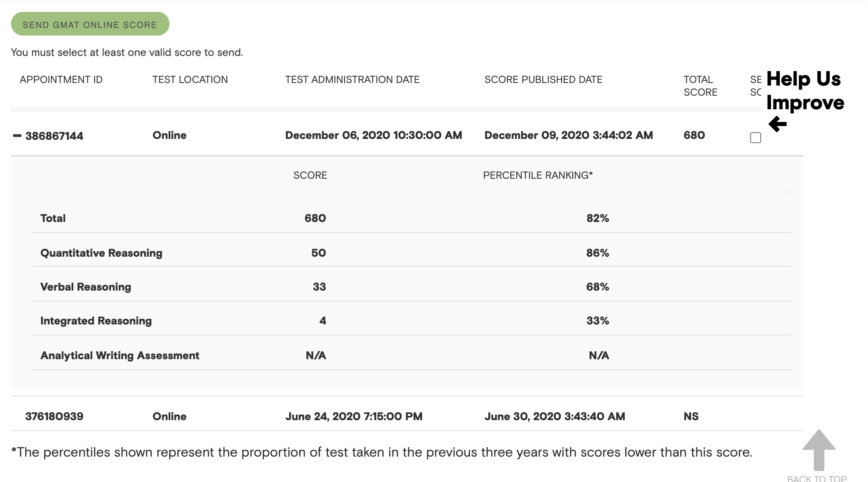This screenshot has width=868, height=482.
Task: Collapse the 386867144 appointment details
Action: point(17,136)
